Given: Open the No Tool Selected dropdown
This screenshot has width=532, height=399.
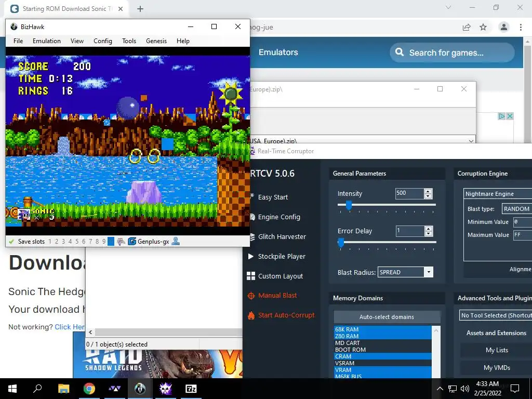Looking at the screenshot, I should (x=496, y=315).
